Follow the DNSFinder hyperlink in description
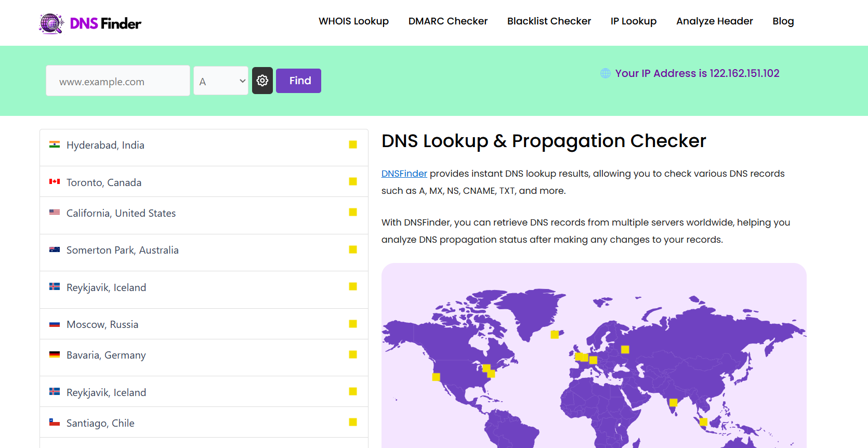The height and width of the screenshot is (448, 868). coord(404,174)
